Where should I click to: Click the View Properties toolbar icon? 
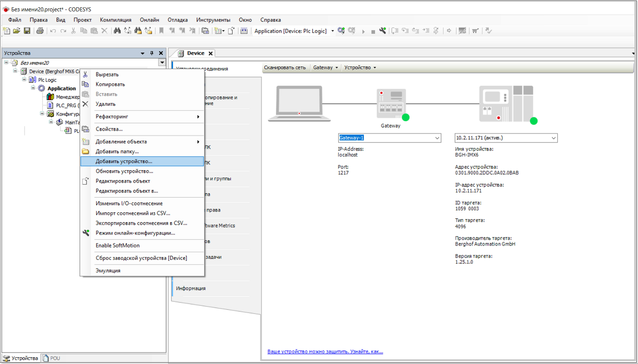coord(205,31)
